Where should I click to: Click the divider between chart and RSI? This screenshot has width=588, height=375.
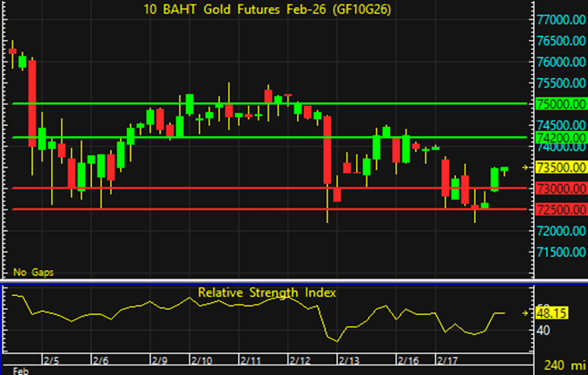click(261, 281)
